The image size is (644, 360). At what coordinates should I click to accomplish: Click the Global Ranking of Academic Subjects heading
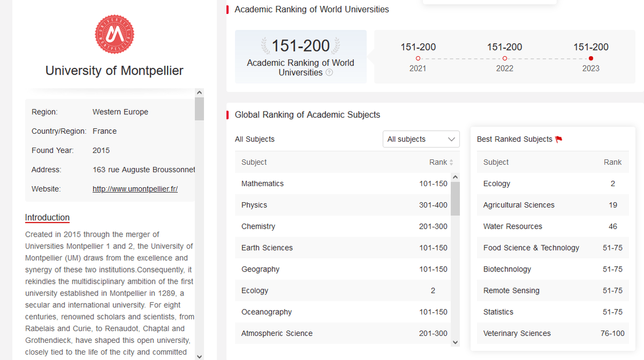pos(308,115)
